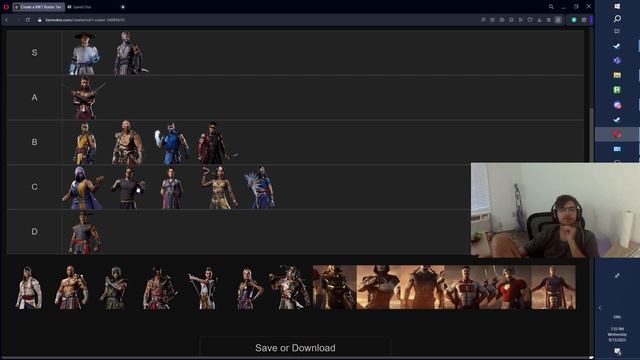Select yellow Scorpion in B tier
Image resolution: width=640 pixels, height=360 pixels.
tap(84, 143)
